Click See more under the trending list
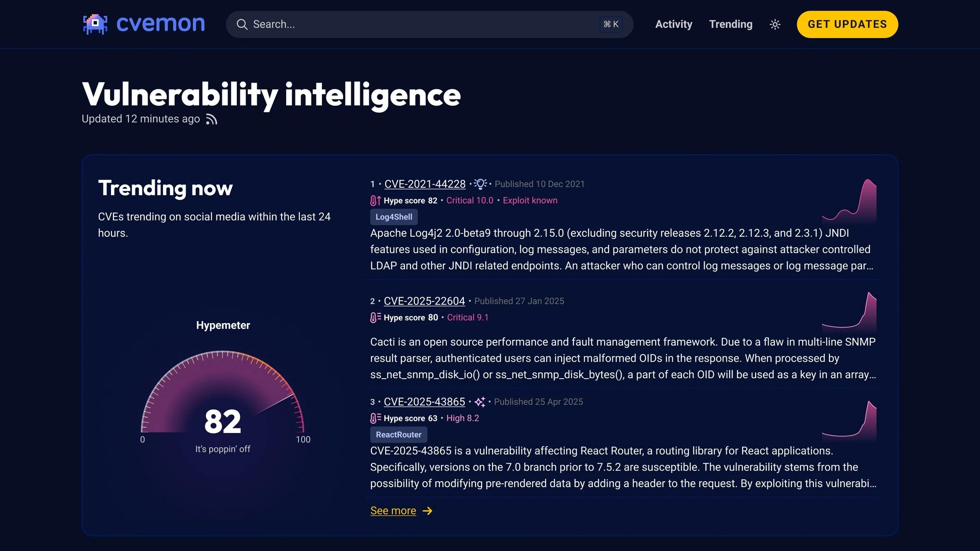 point(393,510)
